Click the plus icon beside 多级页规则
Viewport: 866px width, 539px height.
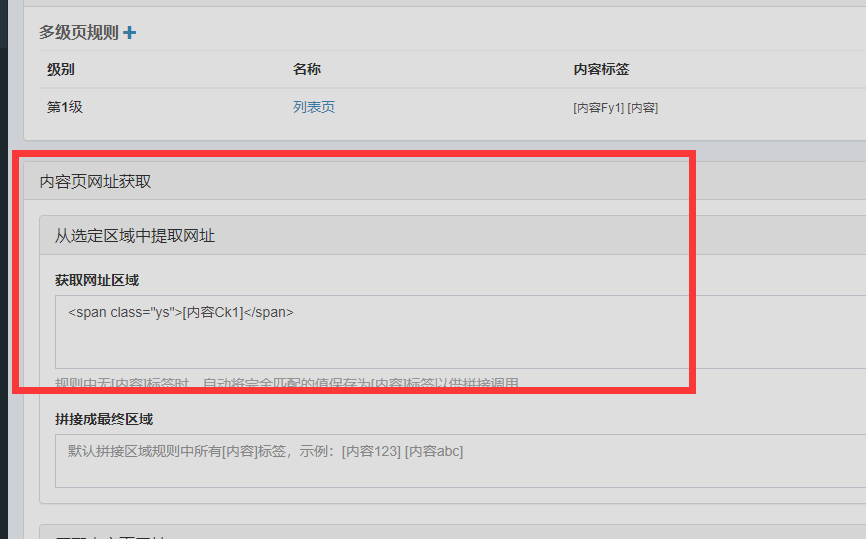tap(130, 33)
